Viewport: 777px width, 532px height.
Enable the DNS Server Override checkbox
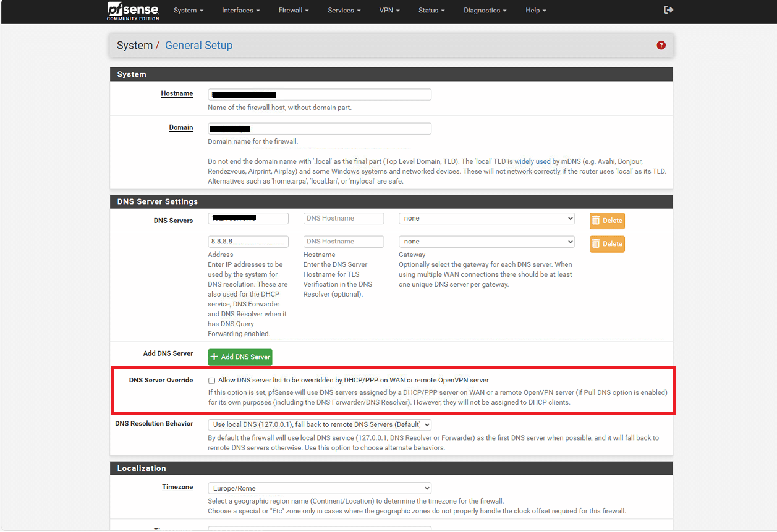click(x=212, y=381)
